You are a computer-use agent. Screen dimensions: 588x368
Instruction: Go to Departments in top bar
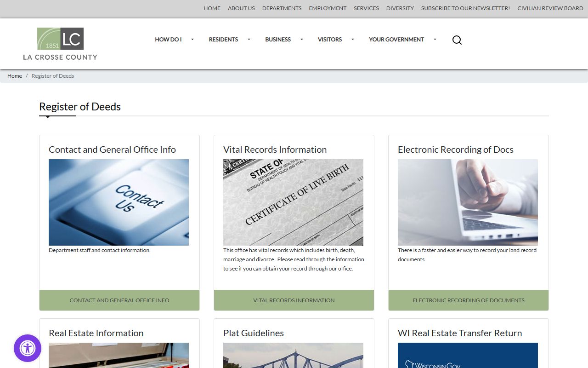tap(282, 8)
